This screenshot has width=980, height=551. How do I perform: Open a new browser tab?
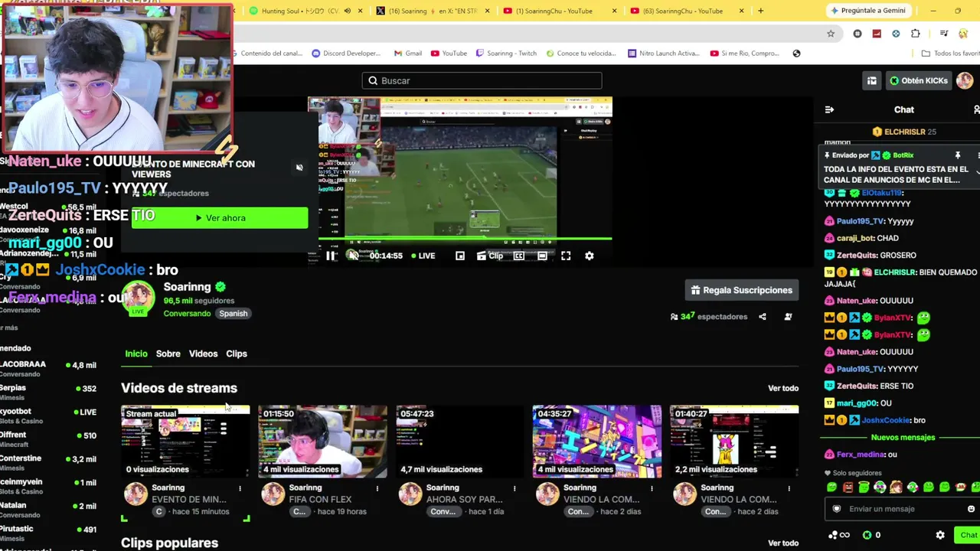pyautogui.click(x=760, y=11)
